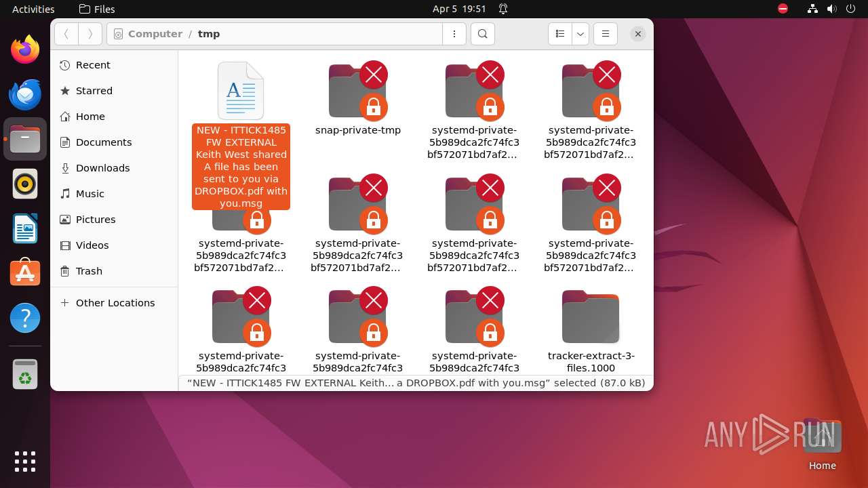Launch Rhythmbox from the dock
868x488 pixels.
[25, 184]
